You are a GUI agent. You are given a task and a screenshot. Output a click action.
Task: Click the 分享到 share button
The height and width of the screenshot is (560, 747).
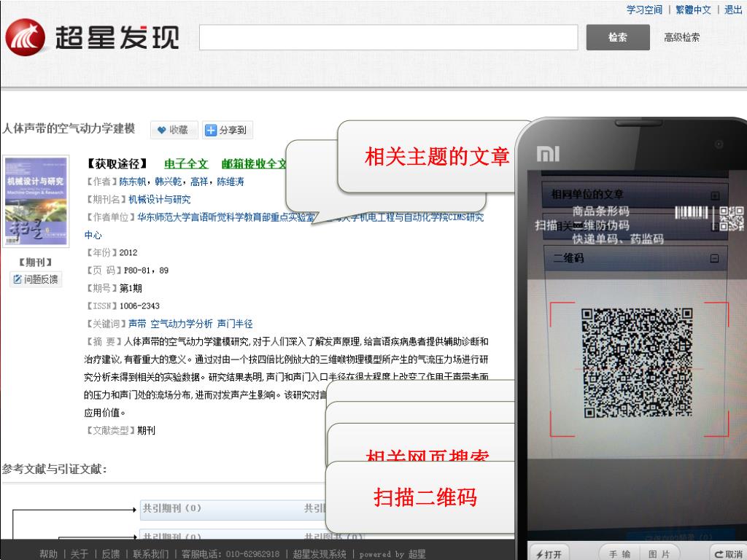(228, 130)
